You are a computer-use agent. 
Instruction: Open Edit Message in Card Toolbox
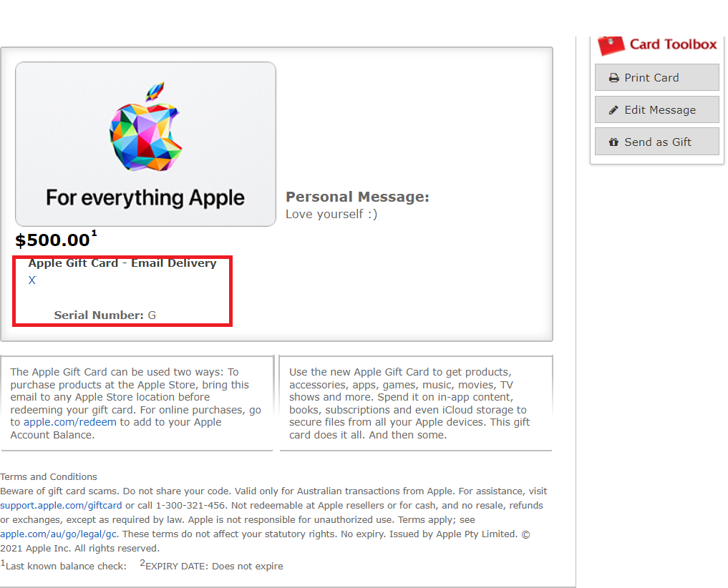[656, 109]
